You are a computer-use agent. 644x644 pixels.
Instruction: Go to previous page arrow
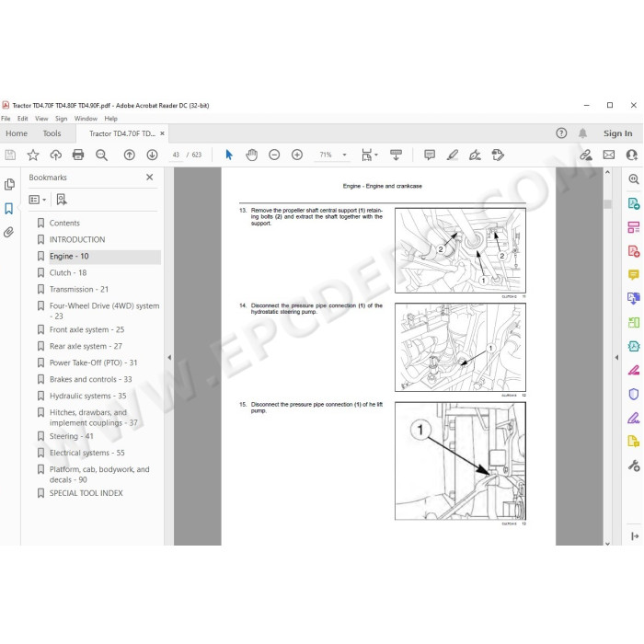(130, 155)
